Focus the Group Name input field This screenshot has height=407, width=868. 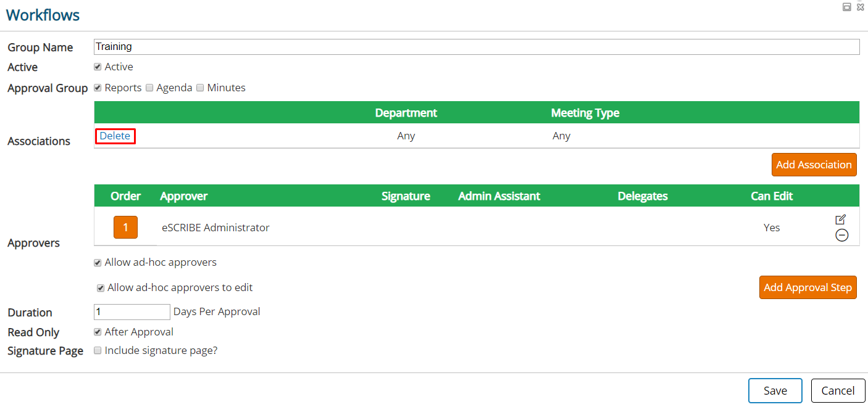[x=477, y=46]
